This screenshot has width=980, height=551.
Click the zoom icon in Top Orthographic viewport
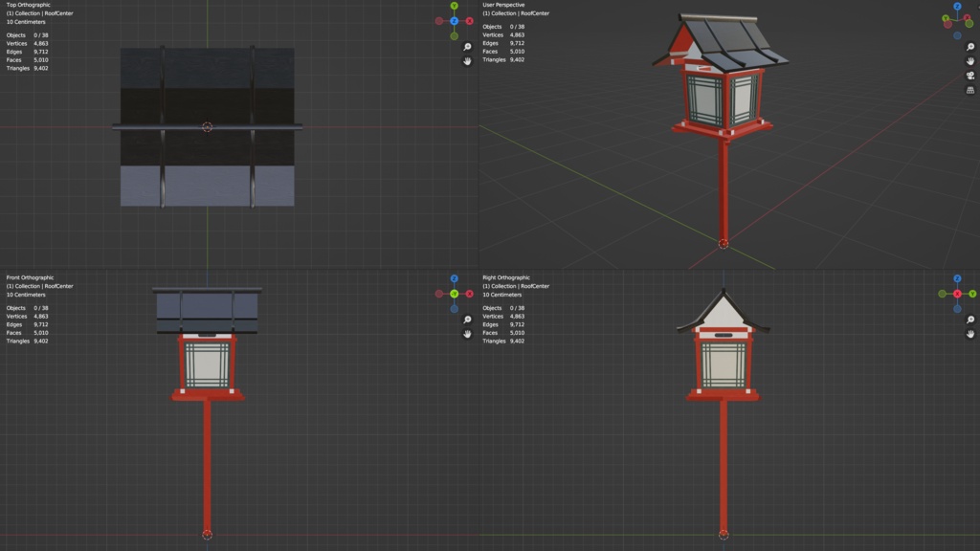point(467,47)
